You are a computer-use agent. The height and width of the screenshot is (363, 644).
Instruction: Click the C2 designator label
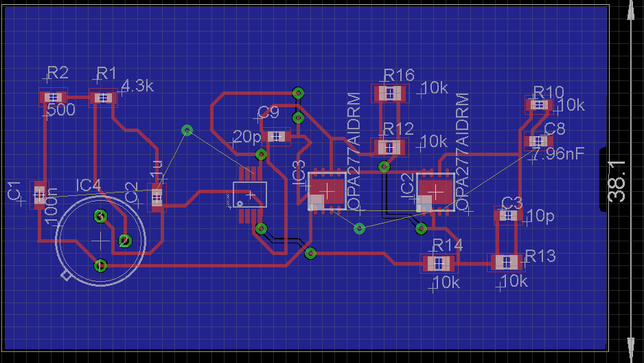point(131,192)
